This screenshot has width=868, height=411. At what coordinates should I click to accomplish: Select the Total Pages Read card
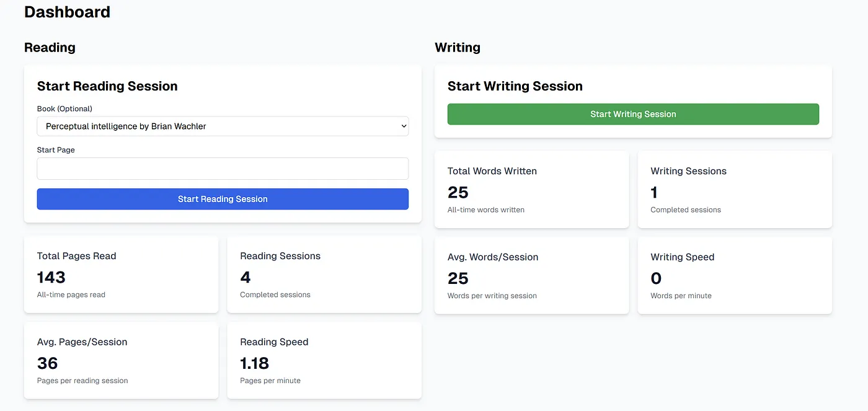pyautogui.click(x=121, y=275)
